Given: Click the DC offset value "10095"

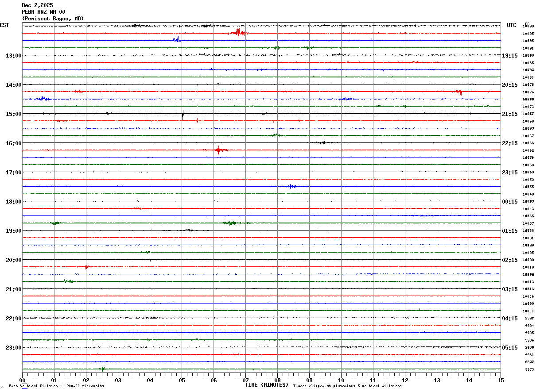Looking at the screenshot, I should coord(528,34).
